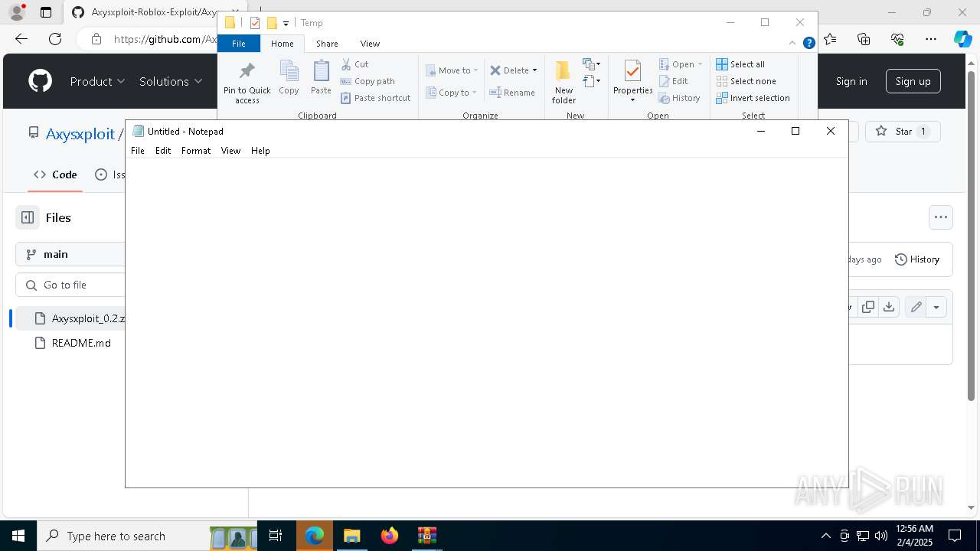This screenshot has height=551, width=980.
Task: Open the edit options dropdown beside pencil
Action: point(936,307)
